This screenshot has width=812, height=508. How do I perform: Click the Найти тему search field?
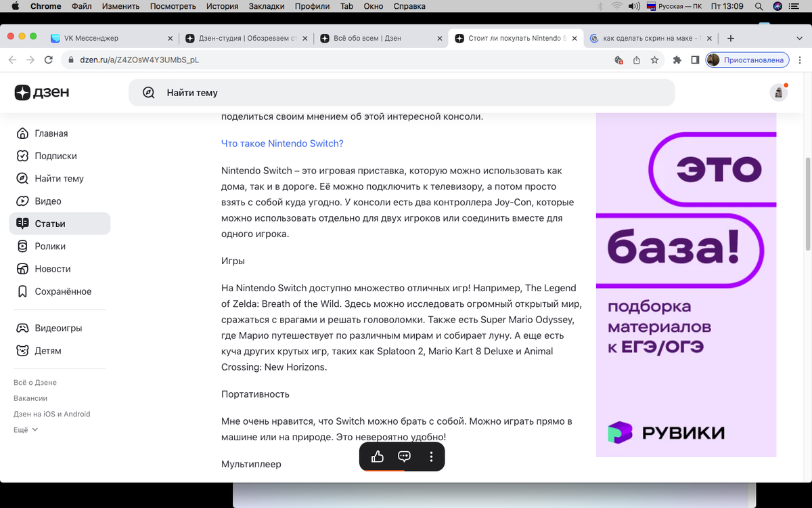point(402,93)
